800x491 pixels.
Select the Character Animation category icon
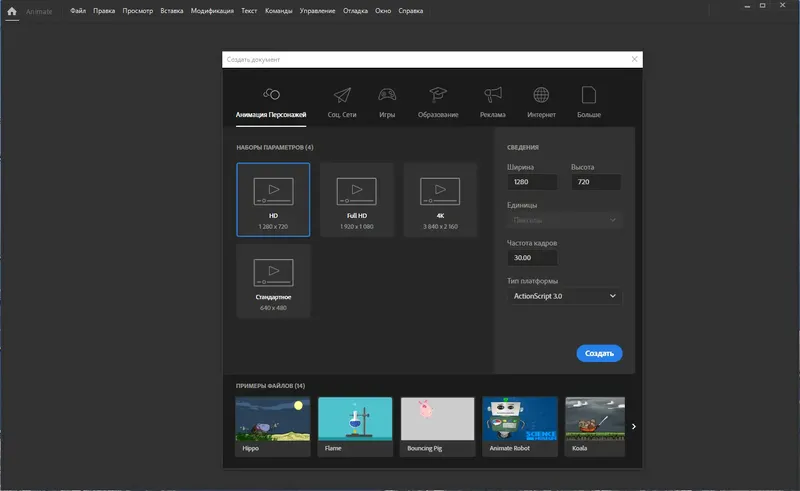pyautogui.click(x=271, y=94)
